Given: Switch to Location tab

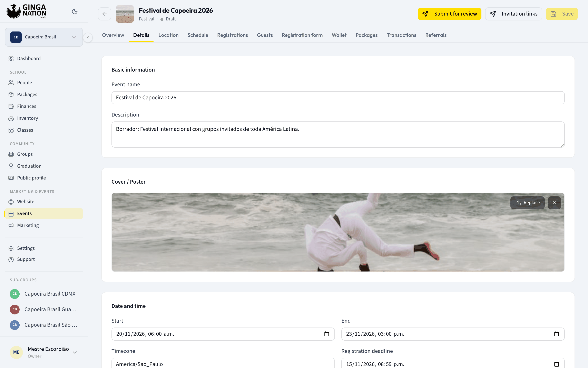Looking at the screenshot, I should click(168, 35).
